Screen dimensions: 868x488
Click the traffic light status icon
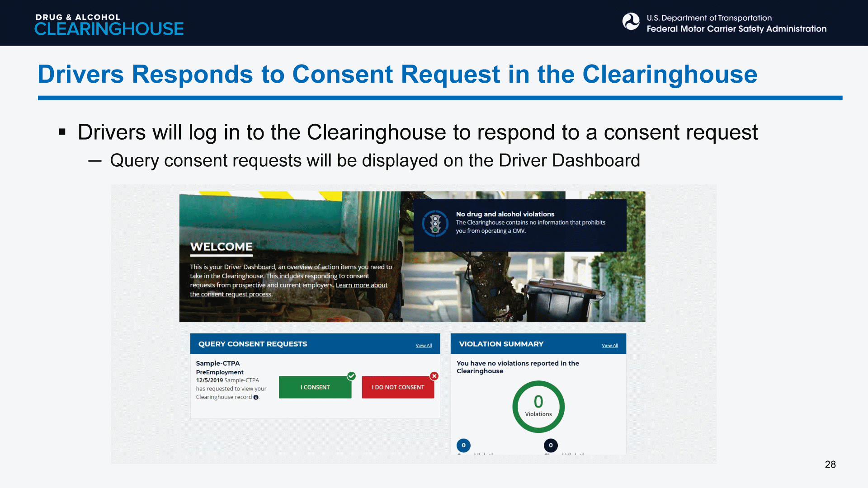[435, 223]
